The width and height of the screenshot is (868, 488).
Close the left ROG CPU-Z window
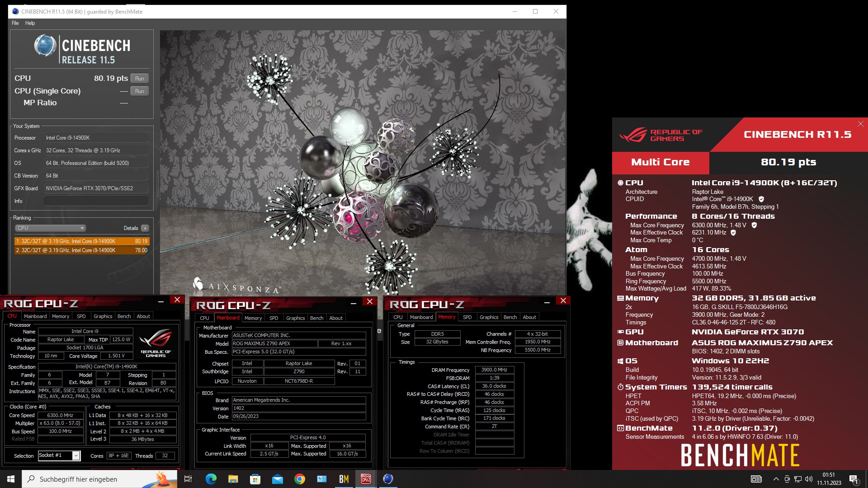(x=177, y=300)
